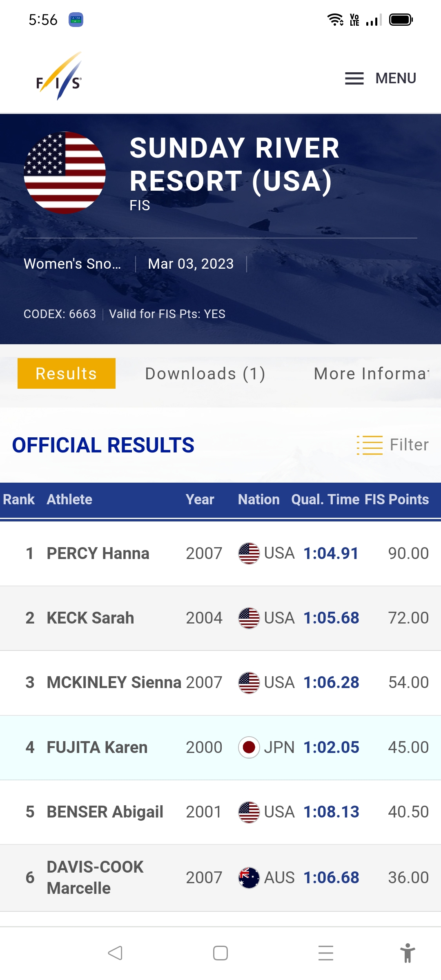Open athlete PERCY Hanna's profile
441x980 pixels.
pyautogui.click(x=98, y=553)
